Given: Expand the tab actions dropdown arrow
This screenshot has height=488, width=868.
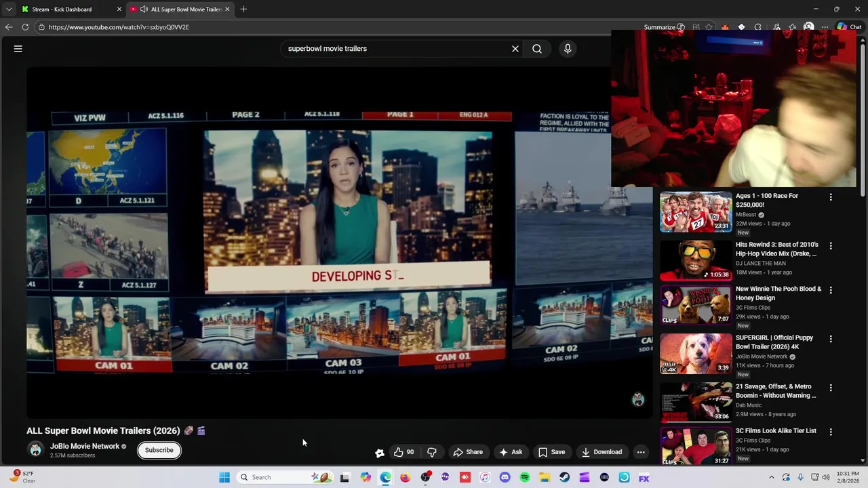Looking at the screenshot, I should pyautogui.click(x=9, y=9).
